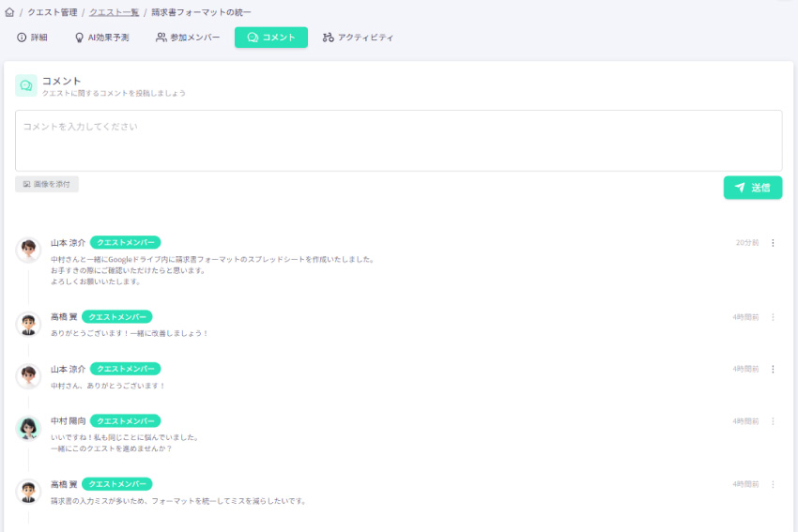The height and width of the screenshot is (532, 798).
Task: Click 山本 涼介 avatar on 20分前 comment
Action: [28, 250]
